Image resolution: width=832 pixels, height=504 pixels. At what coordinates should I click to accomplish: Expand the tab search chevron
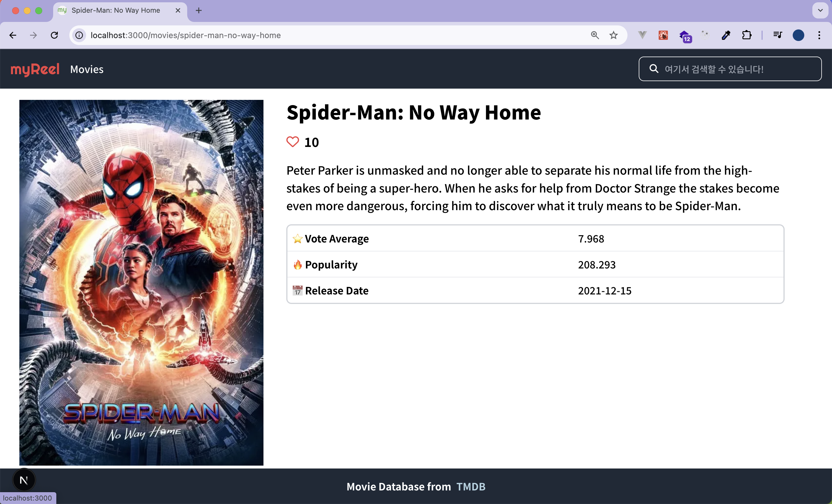coord(820,10)
